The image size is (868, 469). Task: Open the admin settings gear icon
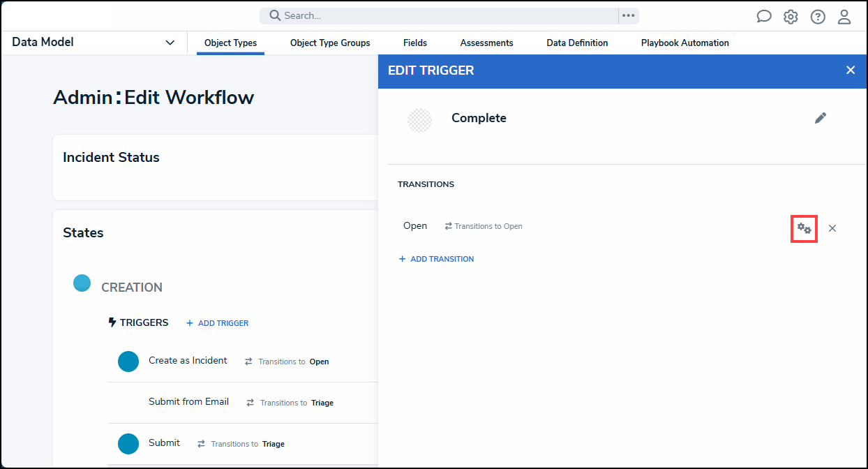(x=791, y=17)
